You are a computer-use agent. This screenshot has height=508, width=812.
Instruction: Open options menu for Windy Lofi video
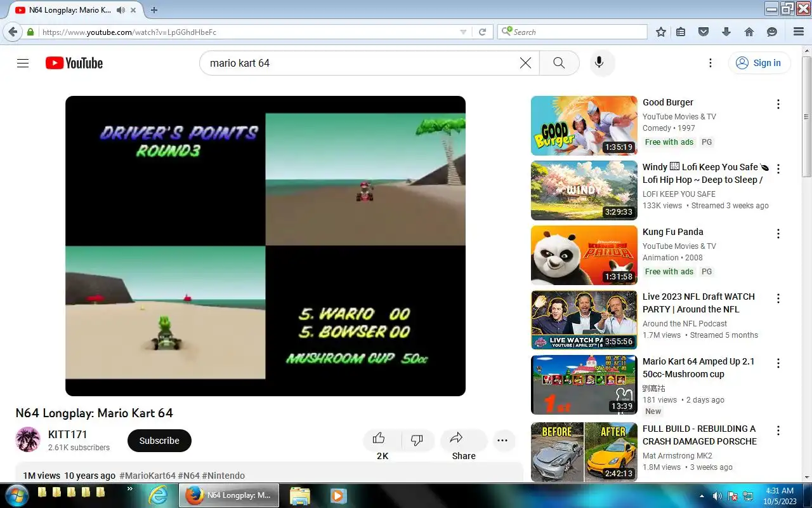778,169
